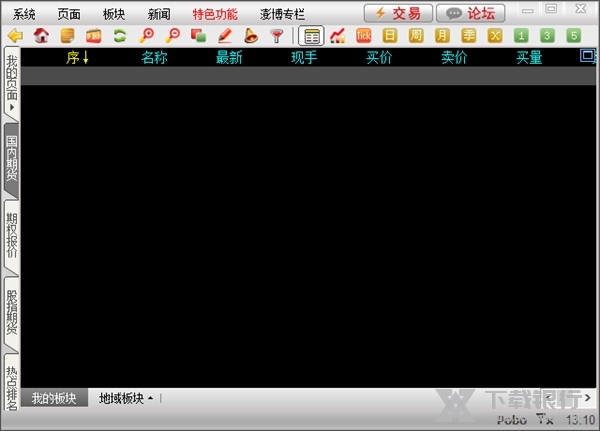Open the 系统 menu
Image resolution: width=600 pixels, height=431 pixels.
click(24, 15)
